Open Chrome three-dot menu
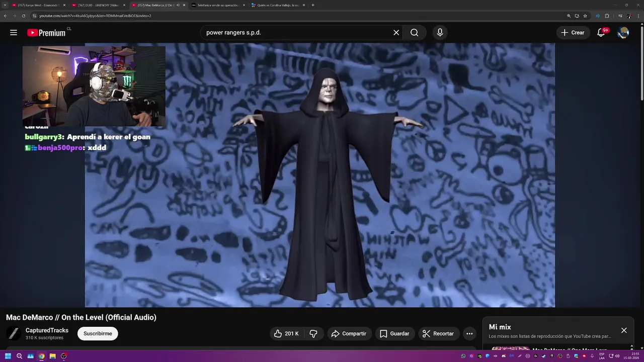 [638, 16]
